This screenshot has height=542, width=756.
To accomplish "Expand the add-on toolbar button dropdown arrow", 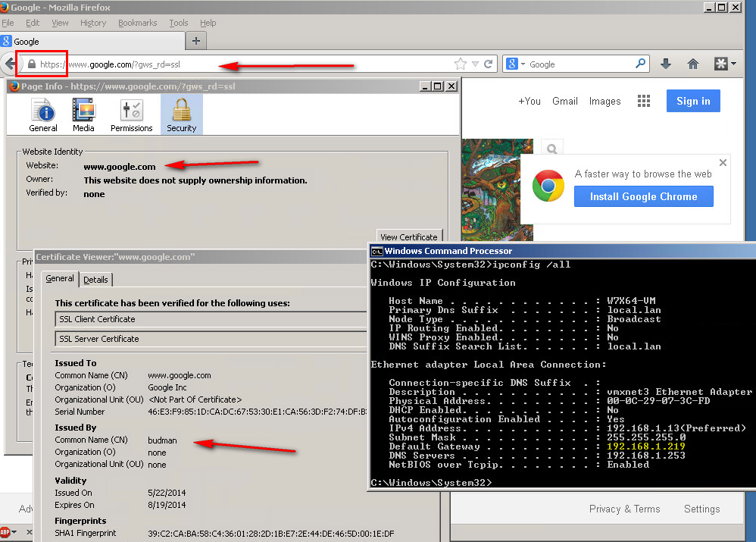I will tap(733, 64).
